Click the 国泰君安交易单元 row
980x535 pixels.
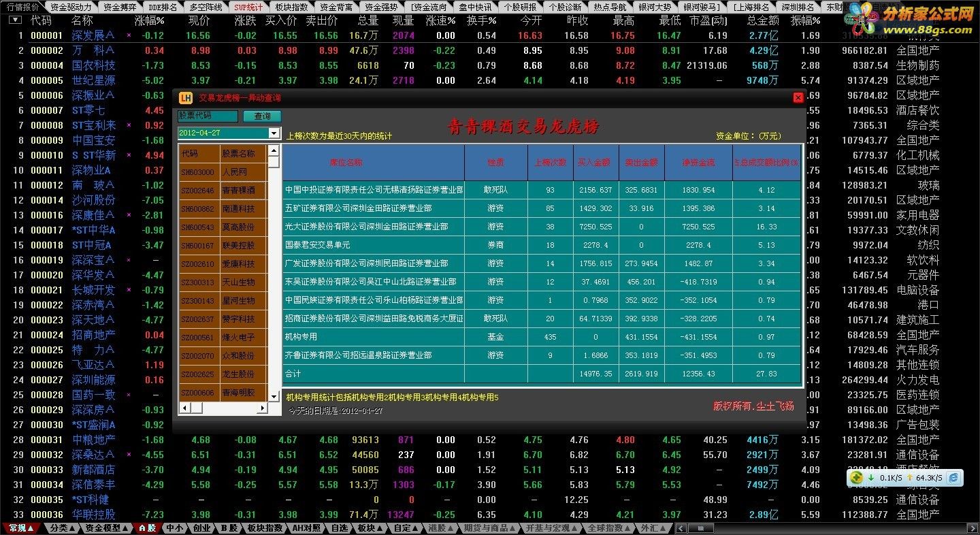(542, 245)
